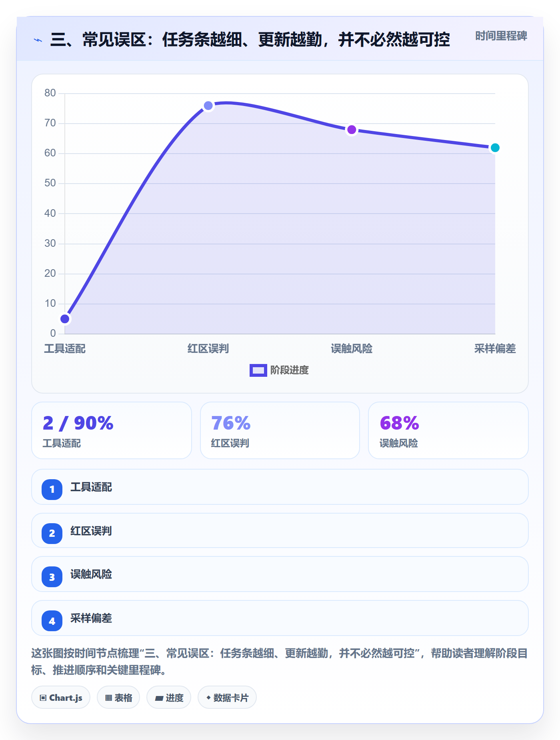
Task: Click the 误触风险 text in list row 3
Action: pos(91,574)
